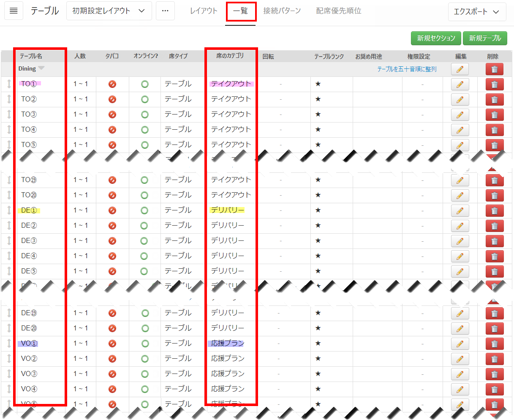The height and width of the screenshot is (420, 514).
Task: Open the hamburger menu beside テーブル
Action: (14, 11)
